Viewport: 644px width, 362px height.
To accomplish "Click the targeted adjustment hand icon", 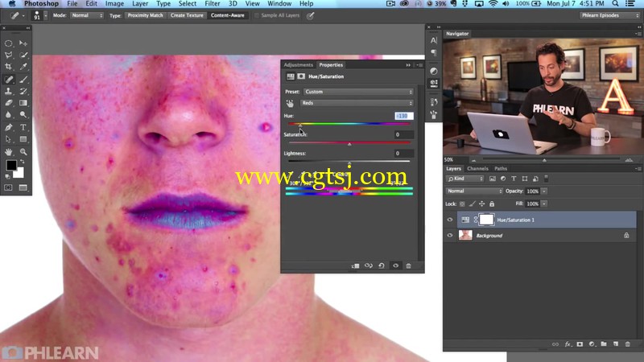I will coord(290,103).
